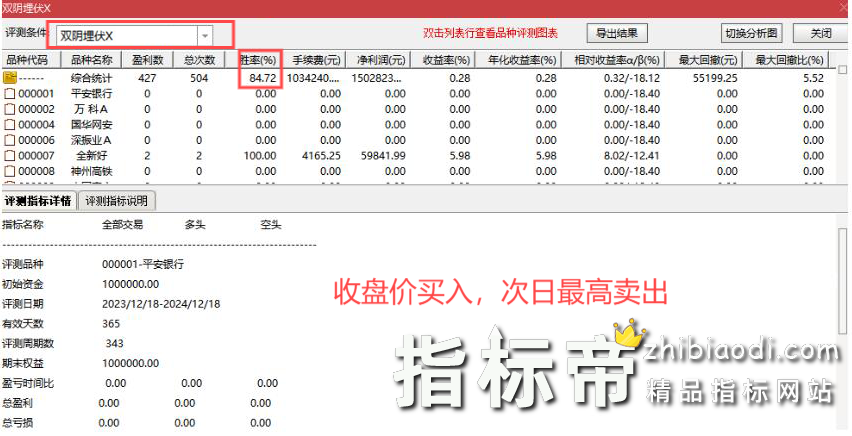
Task: Click the 0.32/-18.12 relative return cell
Action: click(x=632, y=78)
